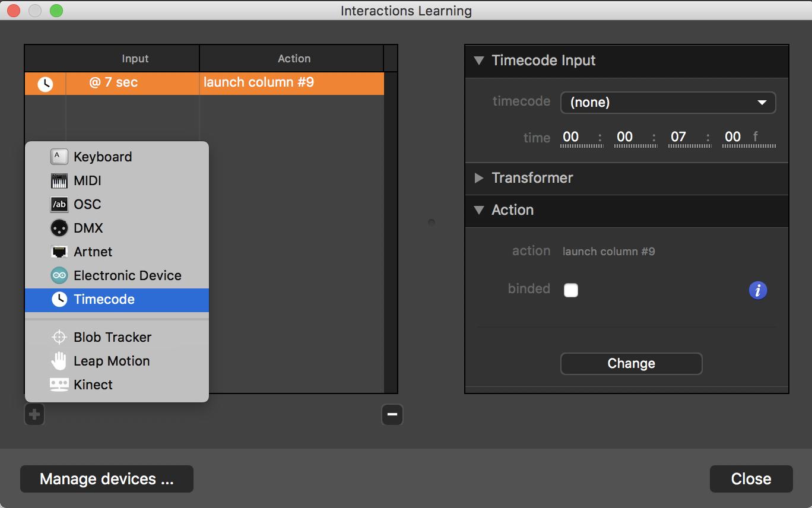
Task: Collapse the Action section
Action: coord(479,210)
